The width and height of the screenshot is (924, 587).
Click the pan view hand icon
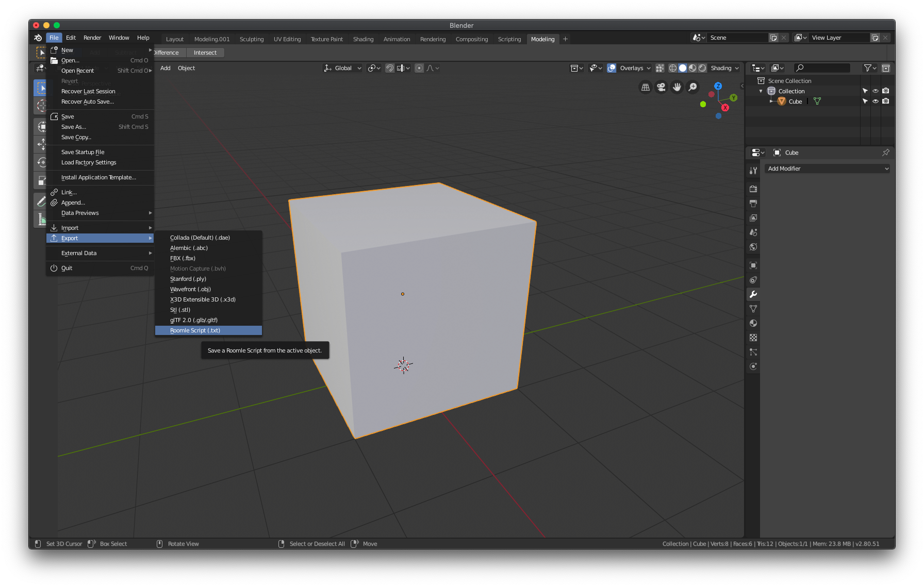[x=677, y=88]
